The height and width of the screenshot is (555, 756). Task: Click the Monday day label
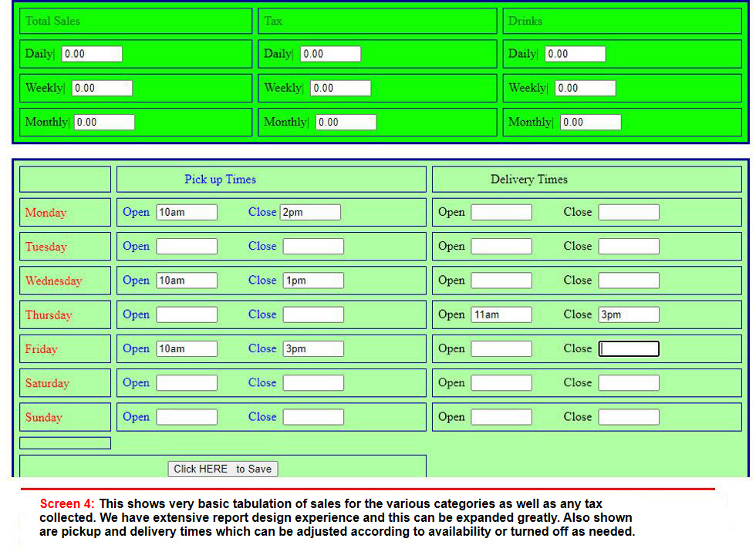(46, 213)
